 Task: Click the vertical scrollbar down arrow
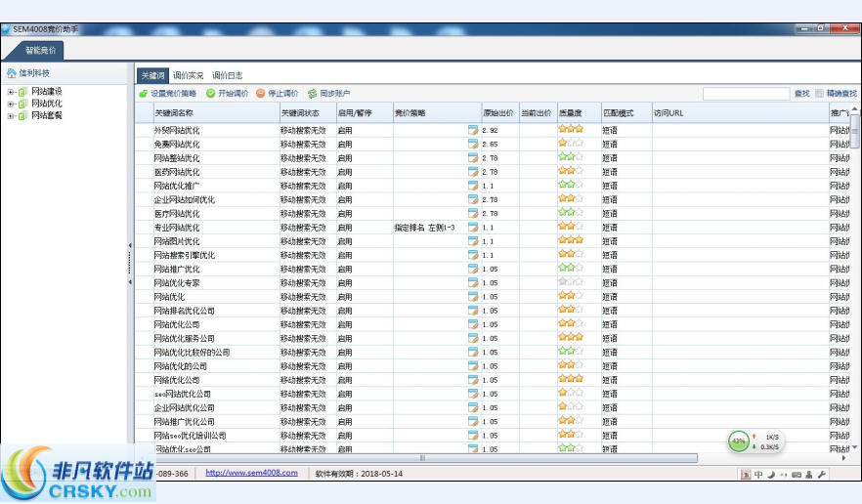[x=854, y=447]
